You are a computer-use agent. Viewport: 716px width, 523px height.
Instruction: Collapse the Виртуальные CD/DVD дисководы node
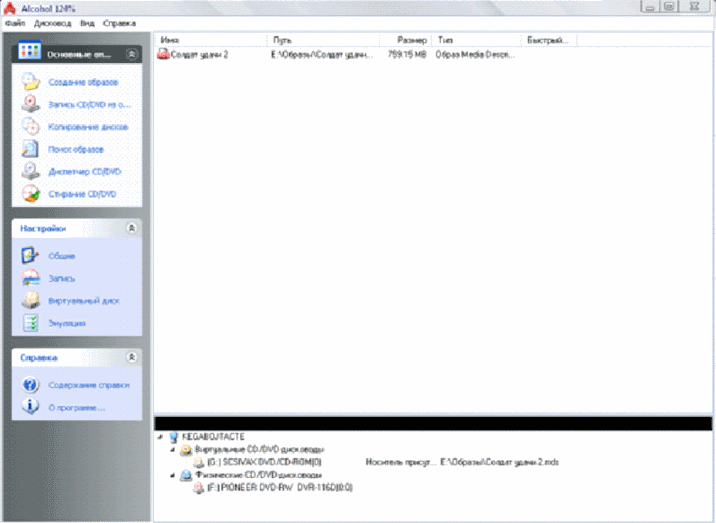pyautogui.click(x=173, y=450)
